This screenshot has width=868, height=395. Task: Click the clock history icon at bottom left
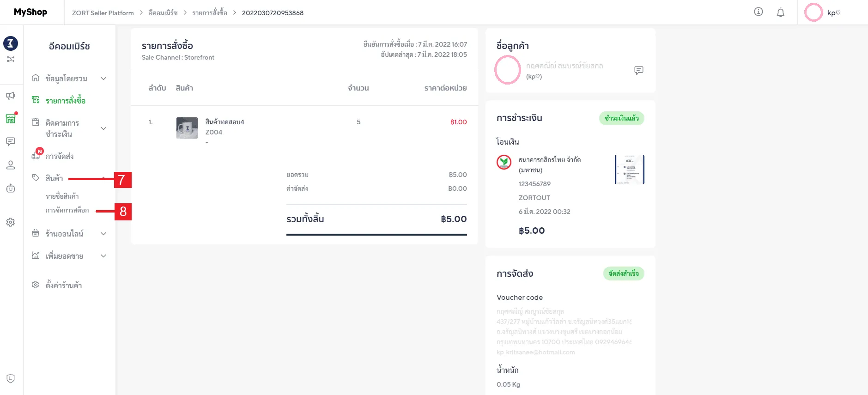11,379
